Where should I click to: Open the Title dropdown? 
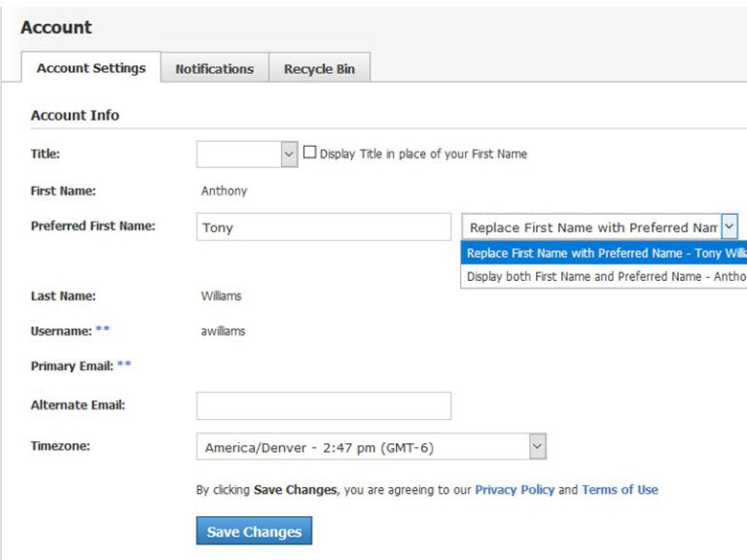[247, 154]
